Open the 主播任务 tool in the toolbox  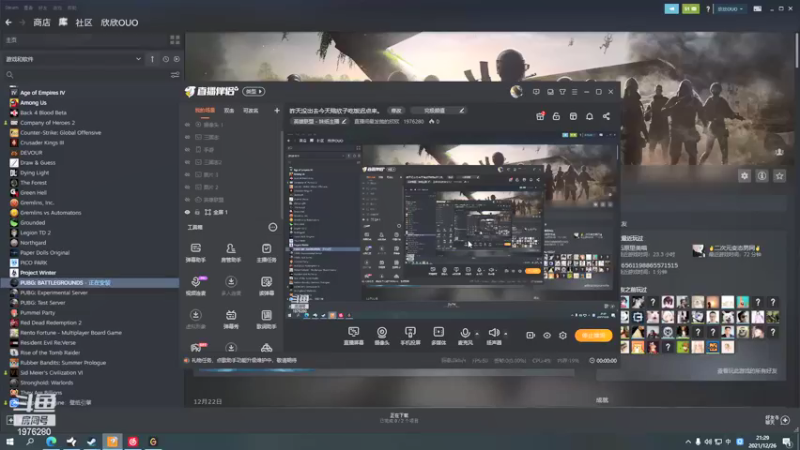(x=266, y=253)
